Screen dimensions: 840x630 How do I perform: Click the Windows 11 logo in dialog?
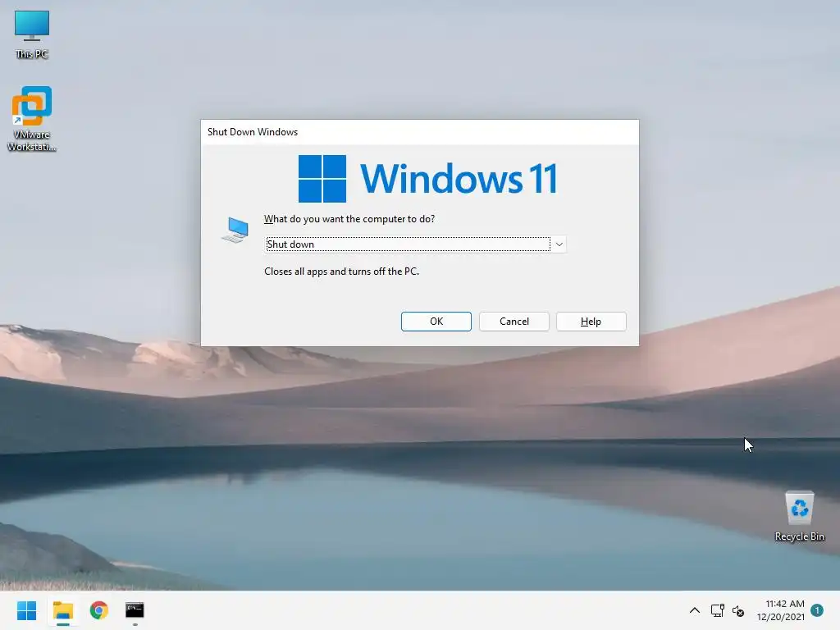point(427,178)
